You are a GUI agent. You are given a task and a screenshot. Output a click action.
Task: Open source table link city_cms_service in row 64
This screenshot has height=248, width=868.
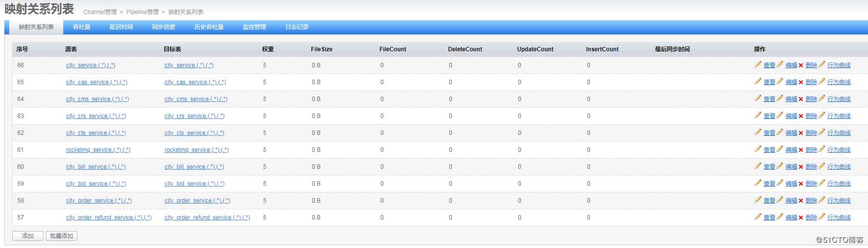click(x=98, y=99)
